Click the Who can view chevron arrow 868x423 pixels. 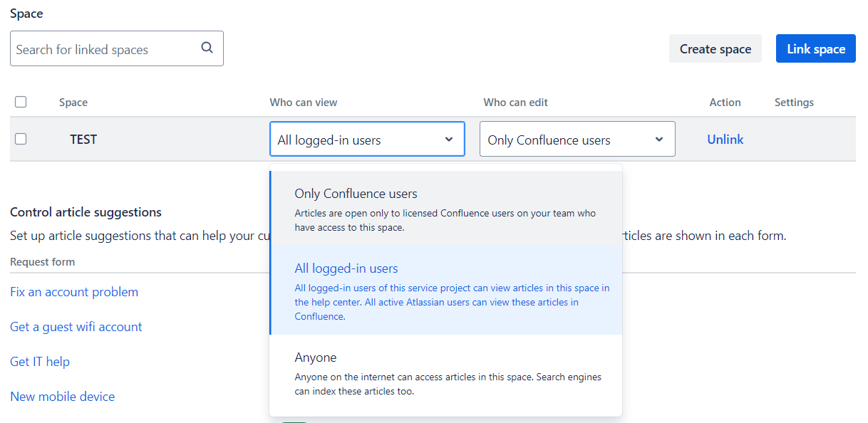[x=449, y=140]
